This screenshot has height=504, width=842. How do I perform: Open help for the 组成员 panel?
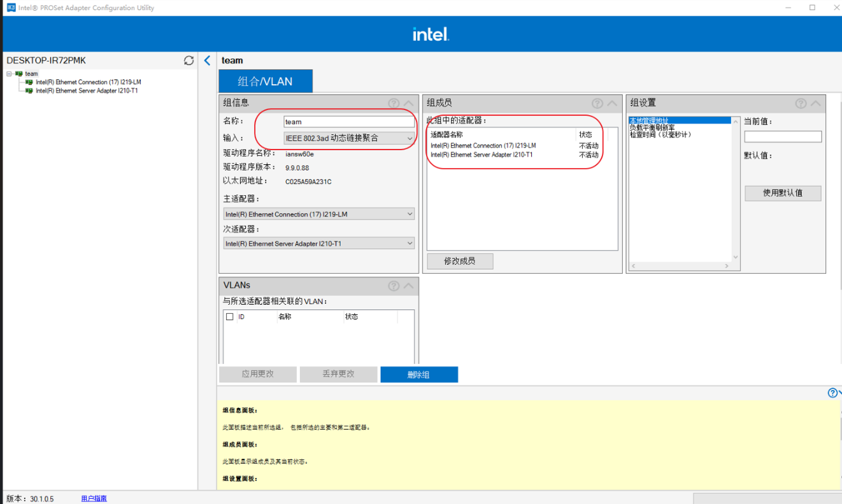pos(597,103)
